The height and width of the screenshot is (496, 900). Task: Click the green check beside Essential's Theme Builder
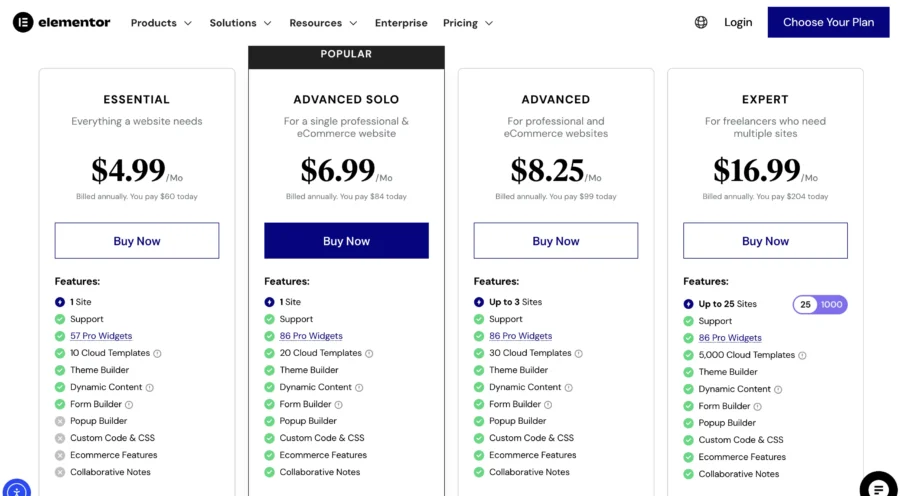pos(60,370)
